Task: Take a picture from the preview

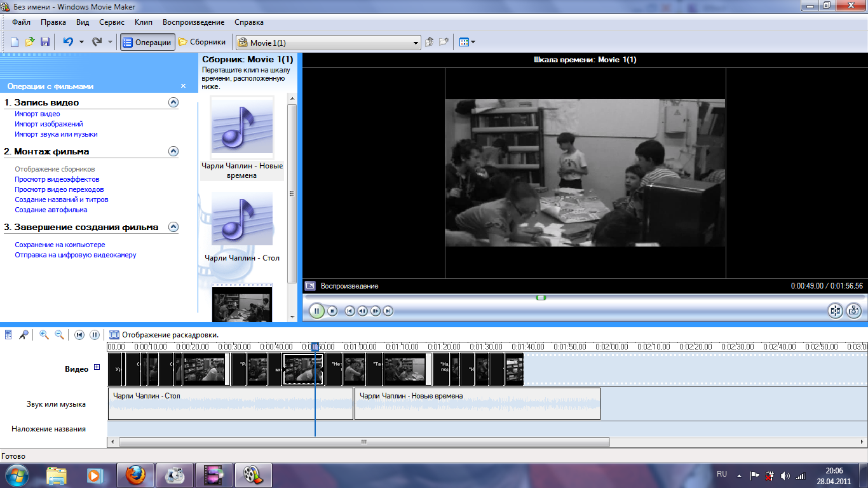Action: (x=854, y=311)
